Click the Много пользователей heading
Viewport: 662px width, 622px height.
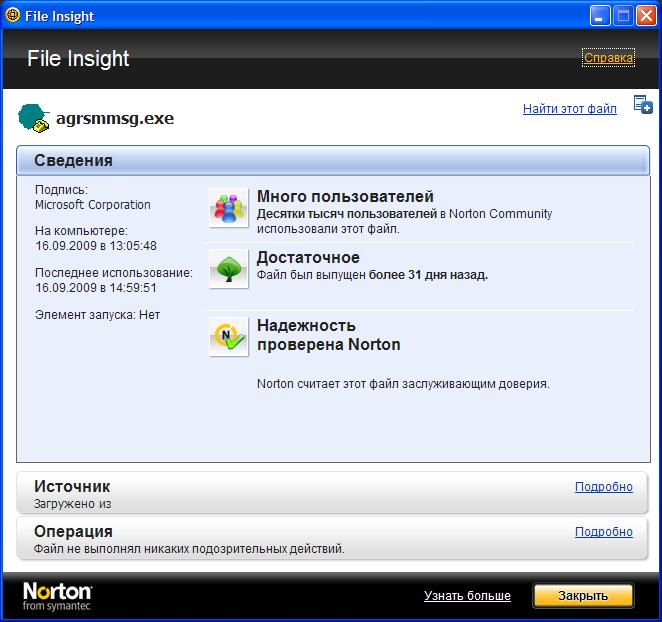pyautogui.click(x=345, y=197)
